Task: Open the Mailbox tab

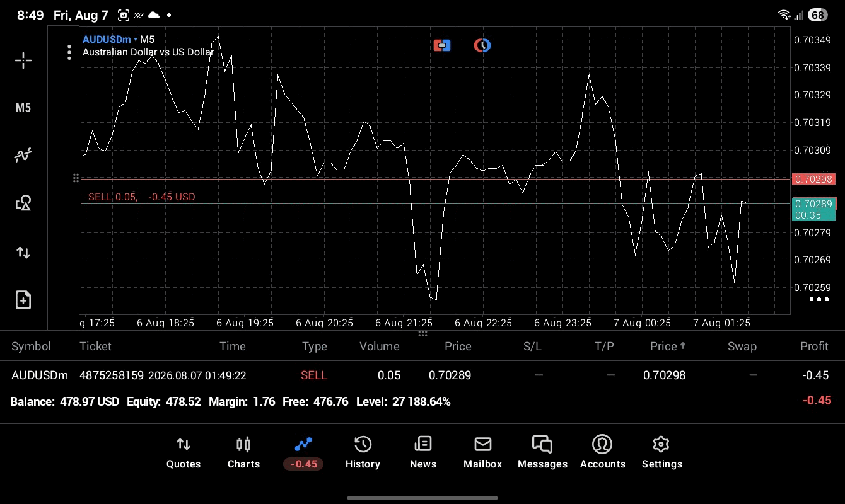Action: [483, 453]
